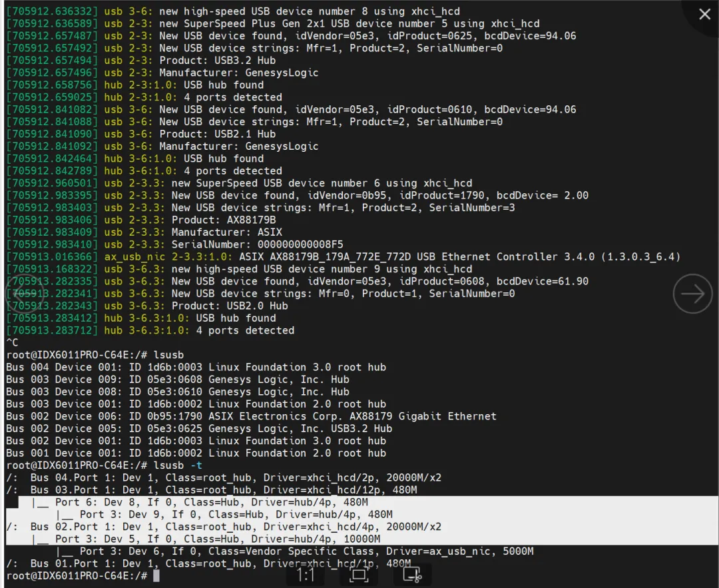This screenshot has height=588, width=719.
Task: Close the image viewer with the X
Action: pos(704,14)
